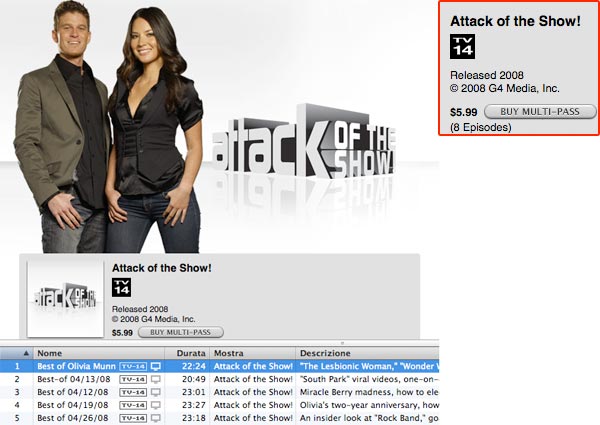Click the monitor icon on Best of Olivia Munn row
The height and width of the screenshot is (425, 600).
[155, 366]
